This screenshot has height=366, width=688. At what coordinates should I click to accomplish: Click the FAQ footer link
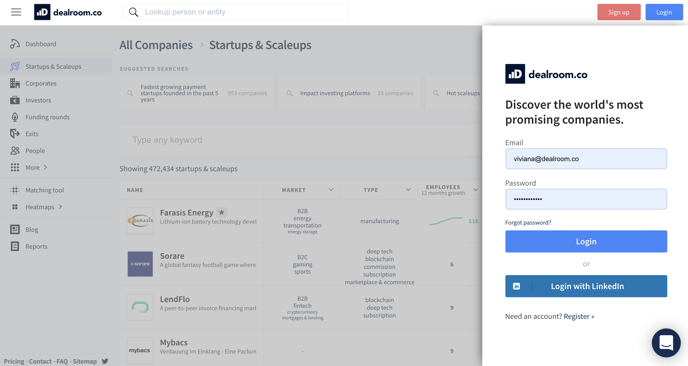[62, 362]
